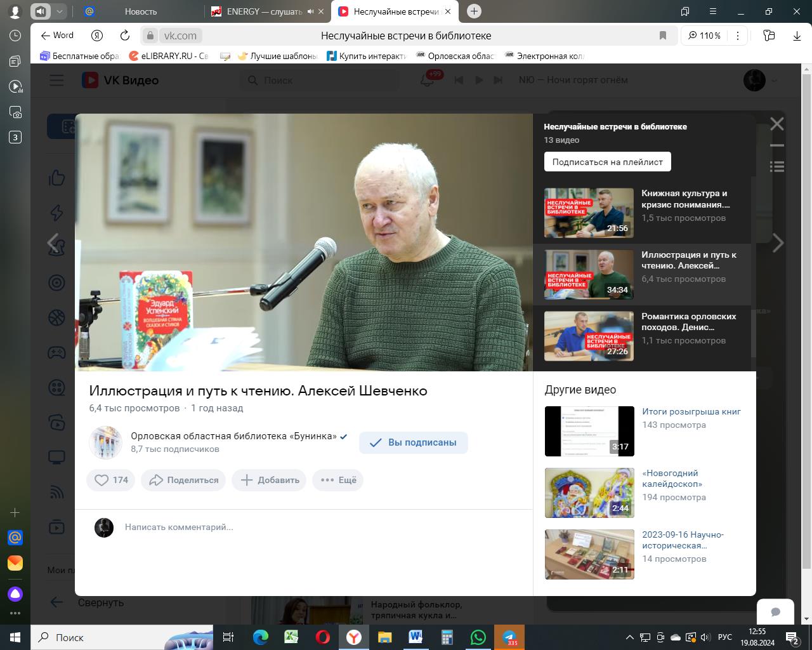
Task: Open Итоги розыгрыша книг video link
Action: pos(691,411)
